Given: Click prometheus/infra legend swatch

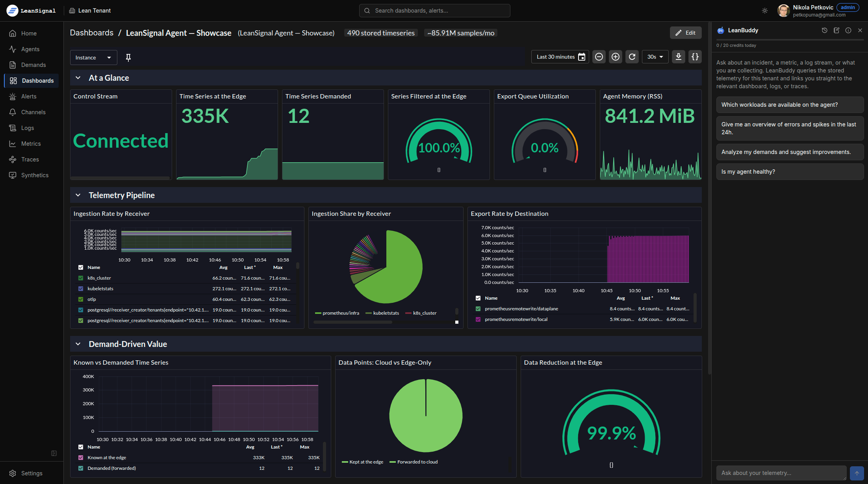Looking at the screenshot, I should point(318,313).
